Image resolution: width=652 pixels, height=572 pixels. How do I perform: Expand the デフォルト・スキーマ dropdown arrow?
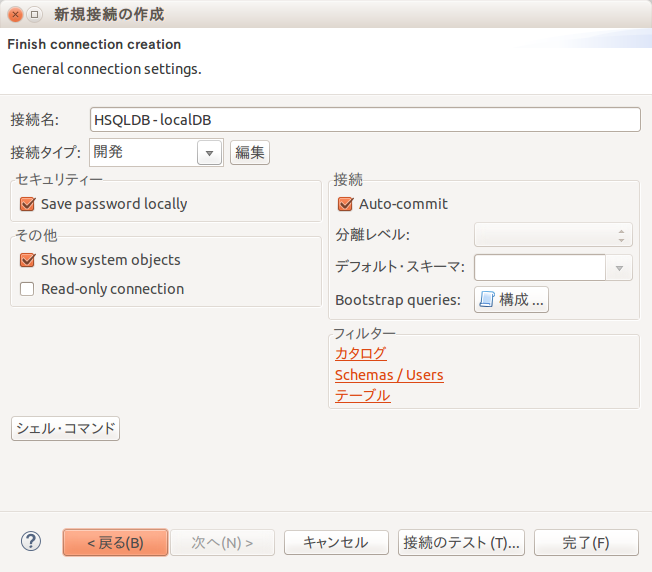pyautogui.click(x=619, y=268)
